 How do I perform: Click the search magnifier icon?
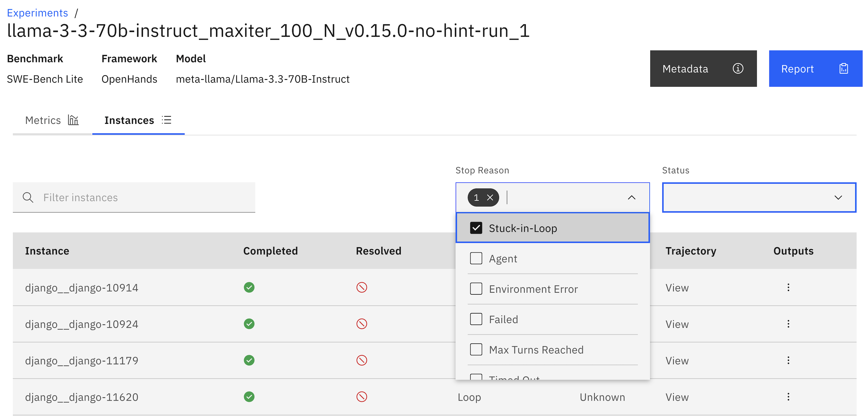point(28,197)
